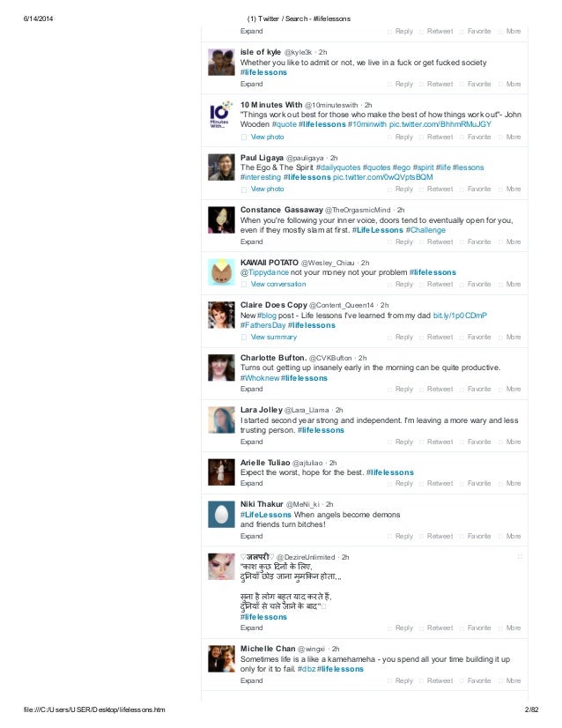The height and width of the screenshot is (728, 562).
Task: Expand Lara Jolley's tweet details
Action: pos(252,442)
